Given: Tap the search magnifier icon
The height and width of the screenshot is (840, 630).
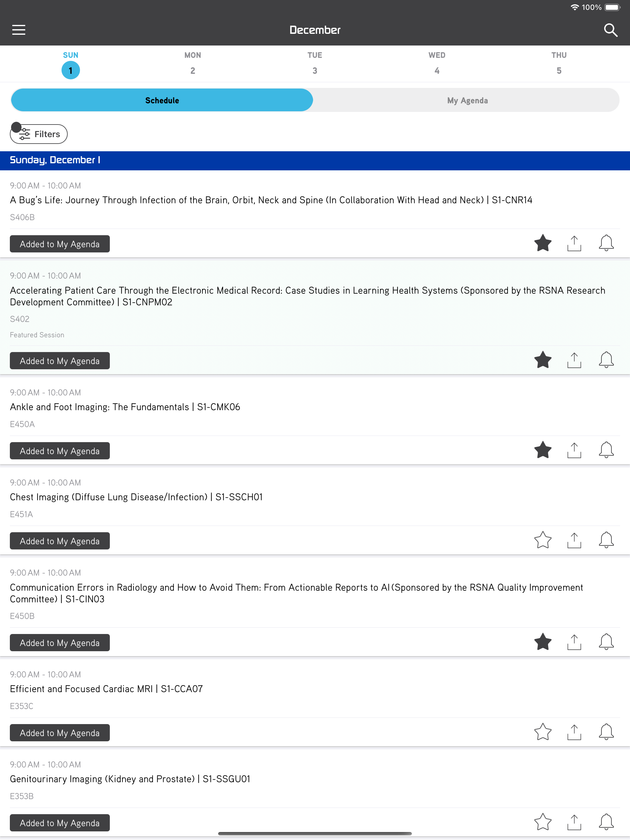Looking at the screenshot, I should pyautogui.click(x=610, y=30).
